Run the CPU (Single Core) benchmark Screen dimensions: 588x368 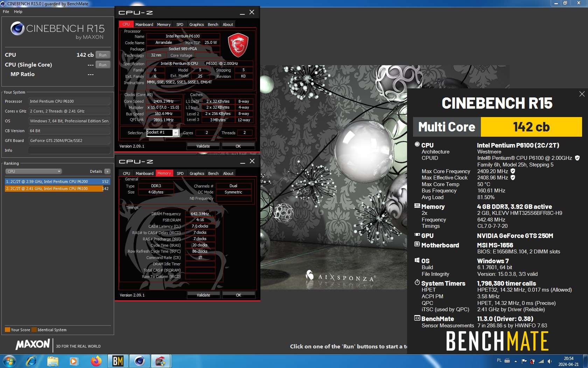(x=103, y=65)
